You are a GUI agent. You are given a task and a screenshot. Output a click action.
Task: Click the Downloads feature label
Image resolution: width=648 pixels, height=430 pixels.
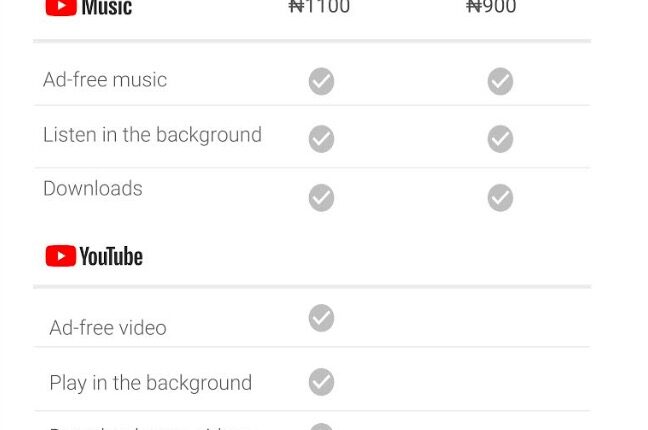pyautogui.click(x=93, y=189)
